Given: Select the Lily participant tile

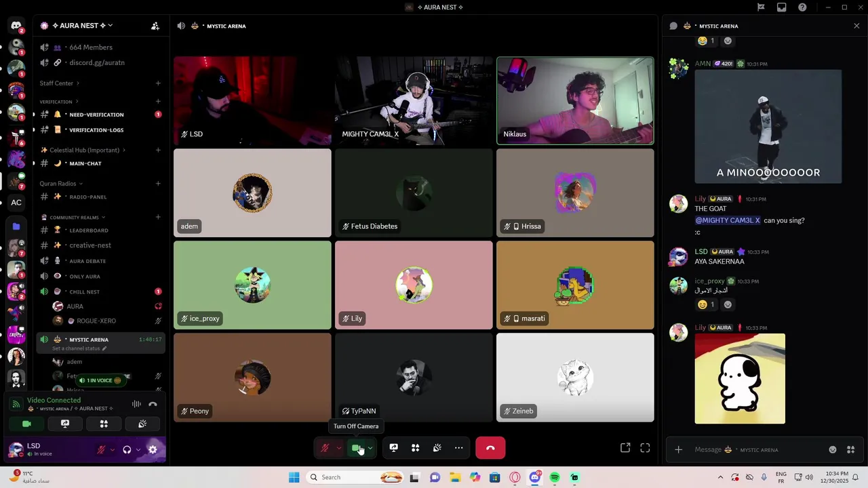Looking at the screenshot, I should click(414, 285).
